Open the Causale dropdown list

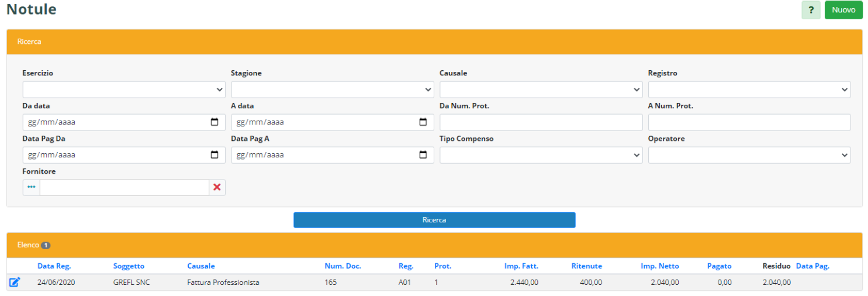click(541, 90)
